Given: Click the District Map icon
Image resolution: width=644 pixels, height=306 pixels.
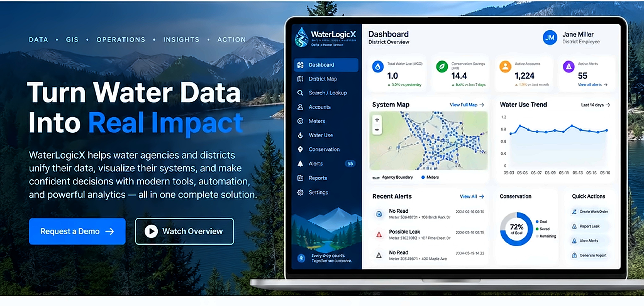Looking at the screenshot, I should [300, 79].
